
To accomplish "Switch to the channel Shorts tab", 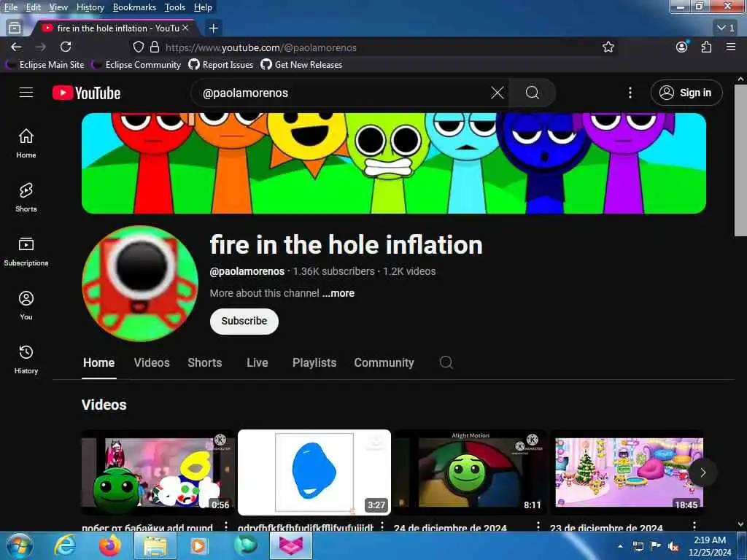I will [205, 363].
